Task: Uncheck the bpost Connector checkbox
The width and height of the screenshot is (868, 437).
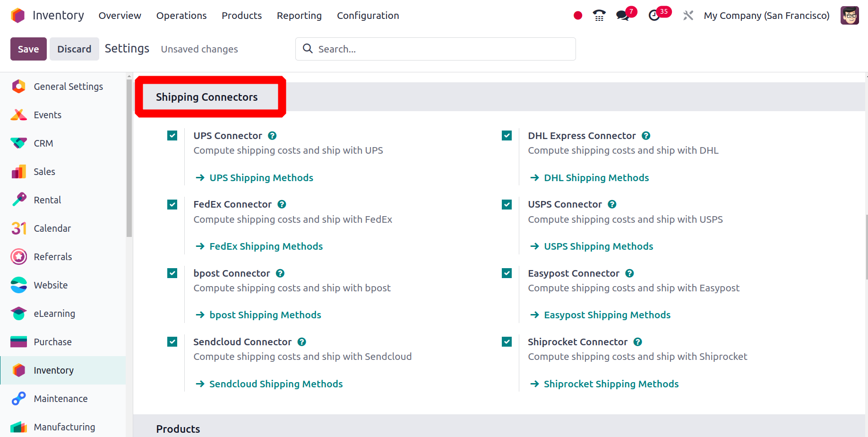Action: [172, 273]
